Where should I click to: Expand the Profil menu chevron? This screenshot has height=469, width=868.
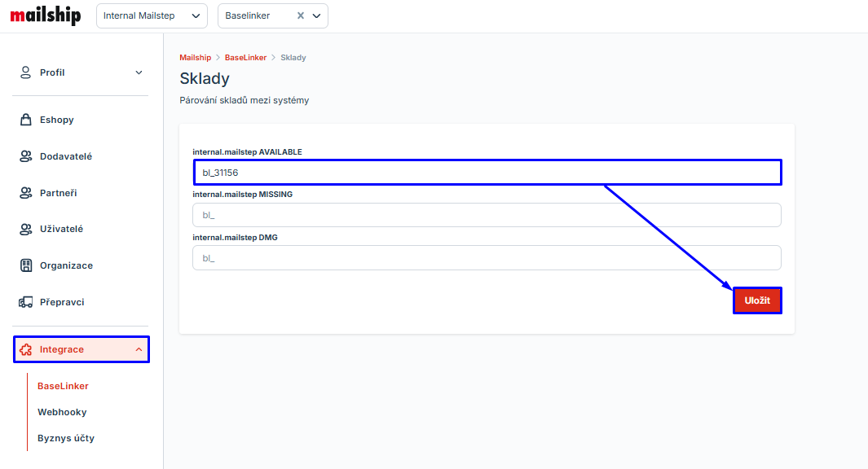[x=139, y=72]
